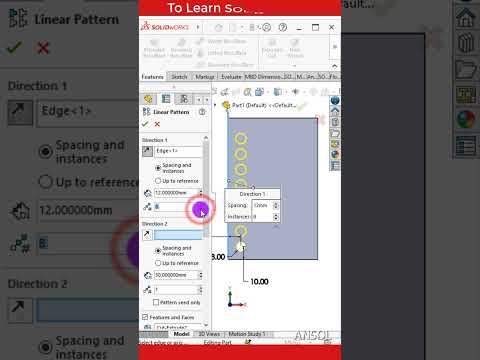The height and width of the screenshot is (360, 480).
Task: Click stepper of 12.000000mm spacing
Action: pyautogui.click(x=201, y=193)
